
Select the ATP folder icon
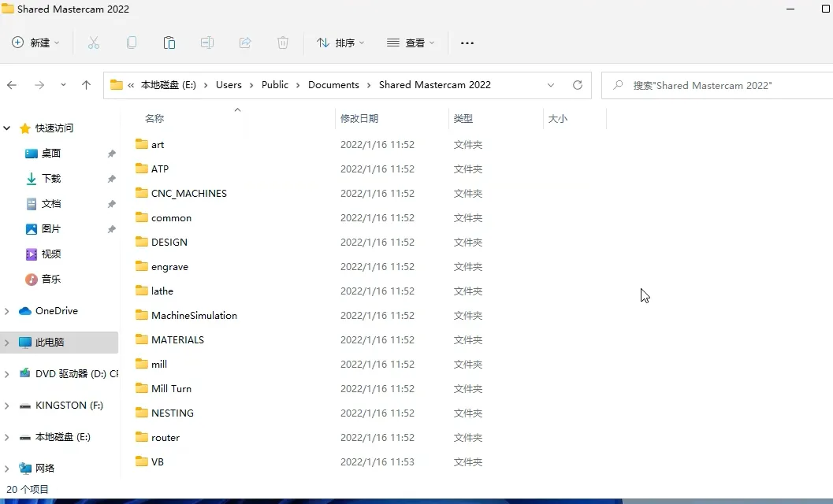coord(141,169)
